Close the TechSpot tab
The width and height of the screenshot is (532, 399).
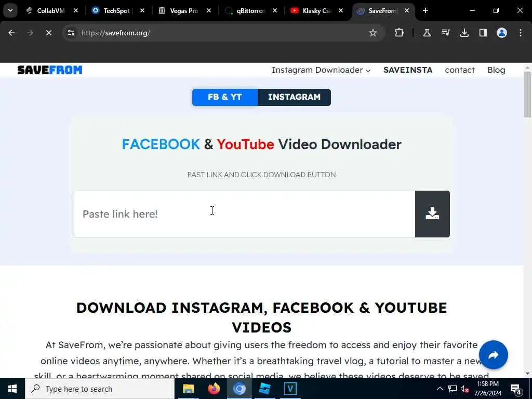tap(142, 10)
